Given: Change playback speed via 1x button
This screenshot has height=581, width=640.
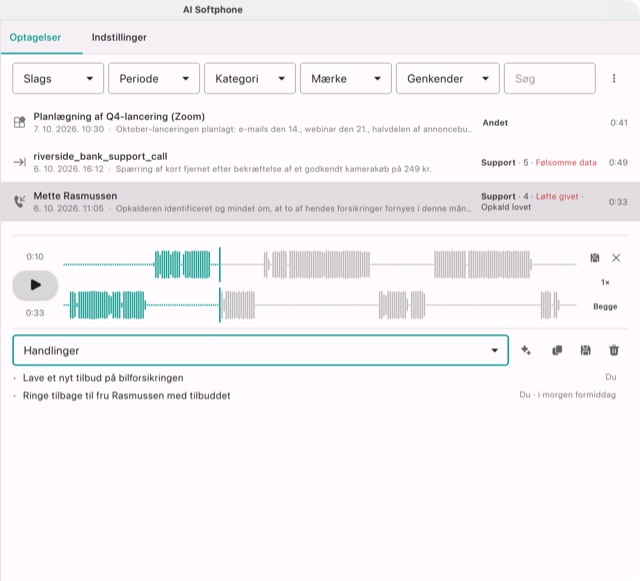Looking at the screenshot, I should (605, 282).
